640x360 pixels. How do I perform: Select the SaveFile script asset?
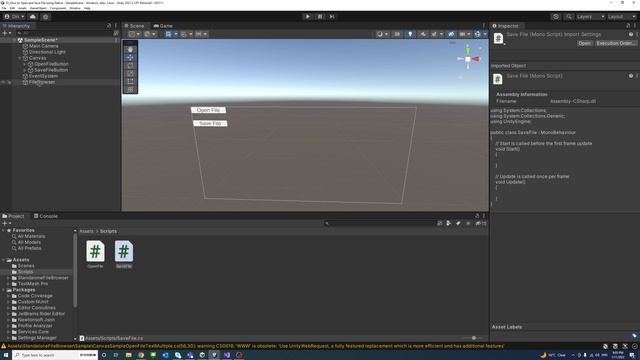point(124,254)
